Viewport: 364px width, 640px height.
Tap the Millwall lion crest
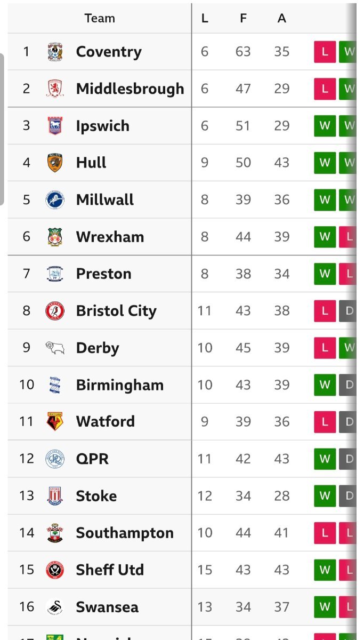[x=55, y=200]
